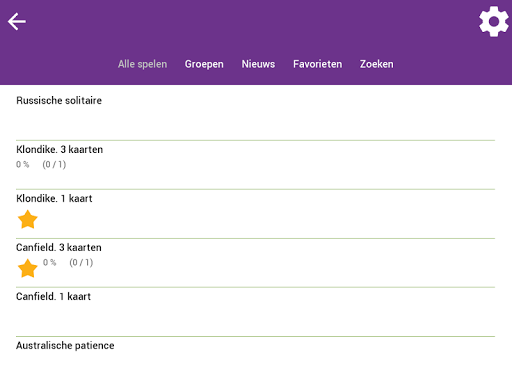Switch to the Alle spelen tab
This screenshot has width=512, height=384.
coord(142,64)
